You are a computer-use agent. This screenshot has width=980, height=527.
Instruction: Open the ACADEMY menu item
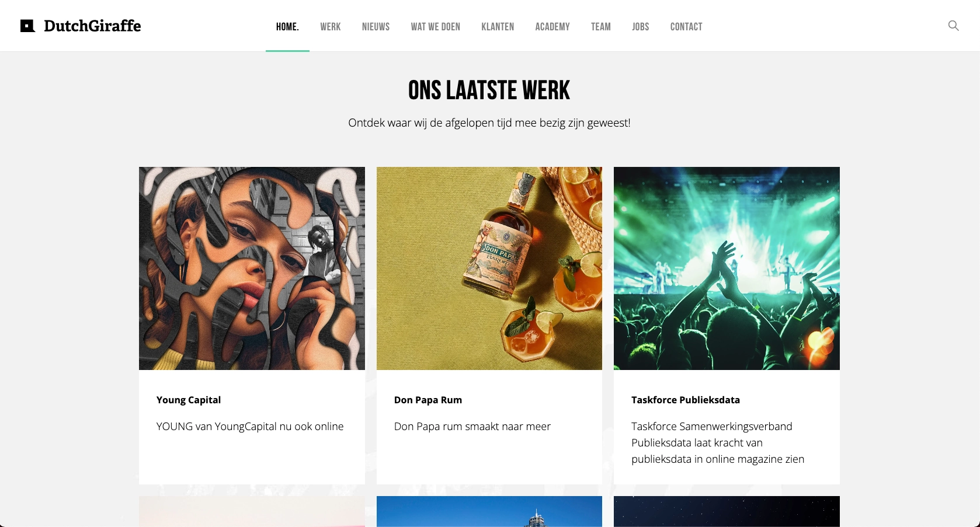552,27
